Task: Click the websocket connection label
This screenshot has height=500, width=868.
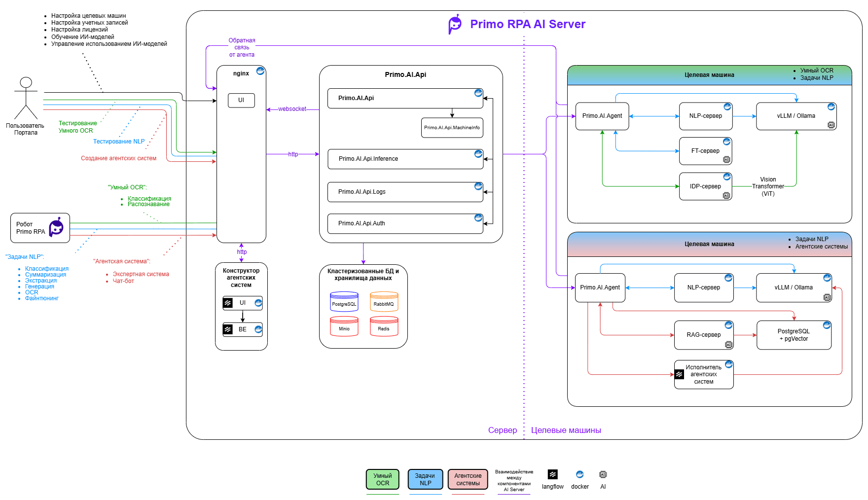Action: pyautogui.click(x=292, y=109)
